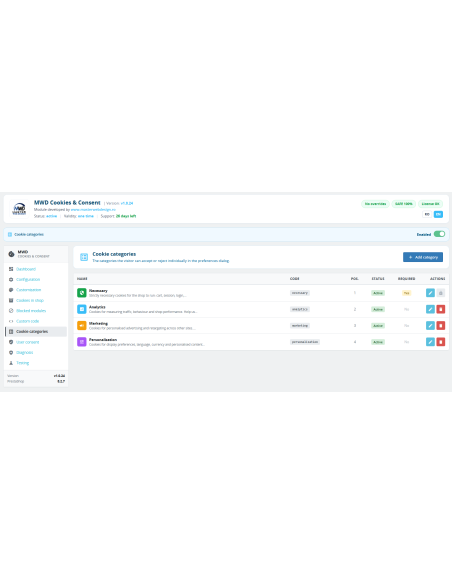The height and width of the screenshot is (584, 452).
Task: Switch language to EN
Action: pyautogui.click(x=438, y=214)
